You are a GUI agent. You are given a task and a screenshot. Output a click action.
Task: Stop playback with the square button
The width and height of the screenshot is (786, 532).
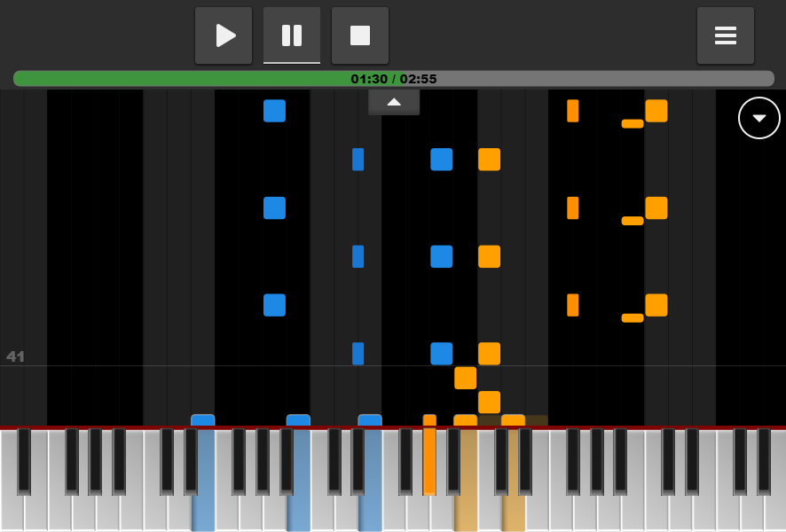pyautogui.click(x=360, y=35)
